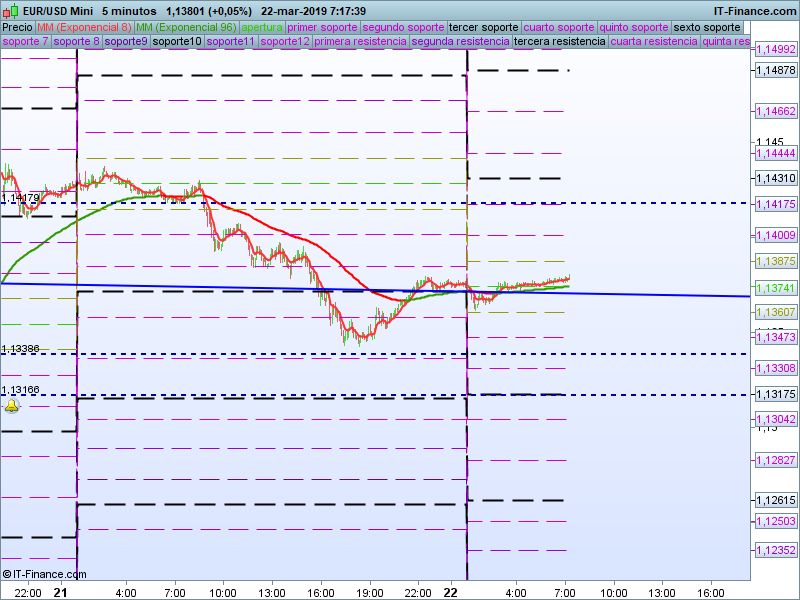Screen dimensions: 800x600
Task: Open the tercer soporte indicator label
Action: tap(484, 27)
